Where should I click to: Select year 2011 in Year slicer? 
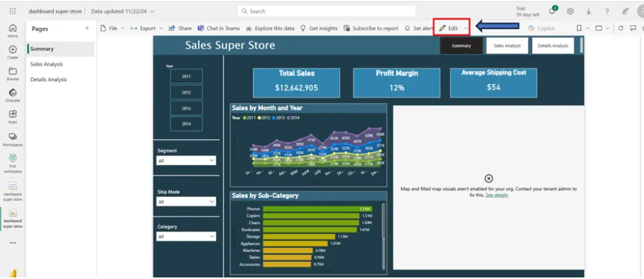click(x=186, y=76)
